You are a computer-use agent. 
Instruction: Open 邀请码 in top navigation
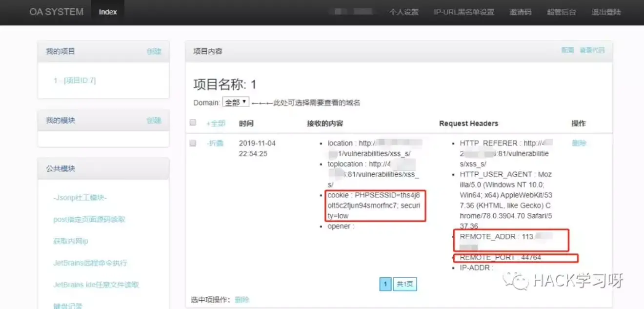(x=521, y=12)
